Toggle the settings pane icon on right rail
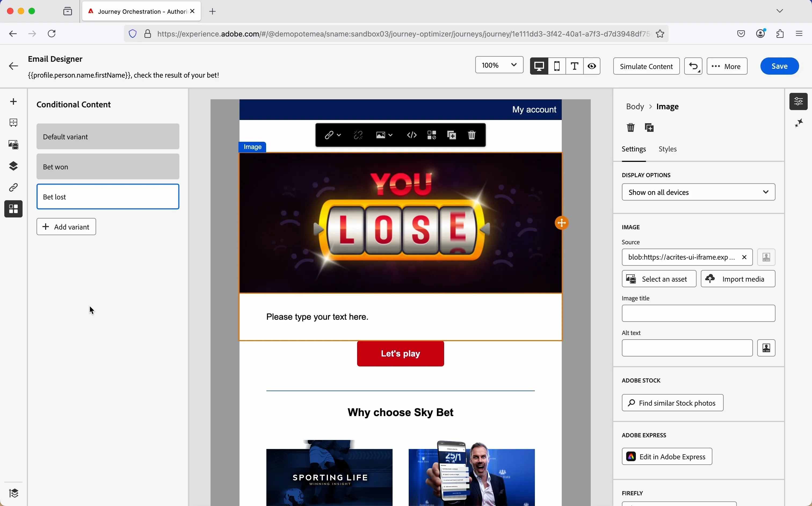The height and width of the screenshot is (506, 812). tap(799, 101)
